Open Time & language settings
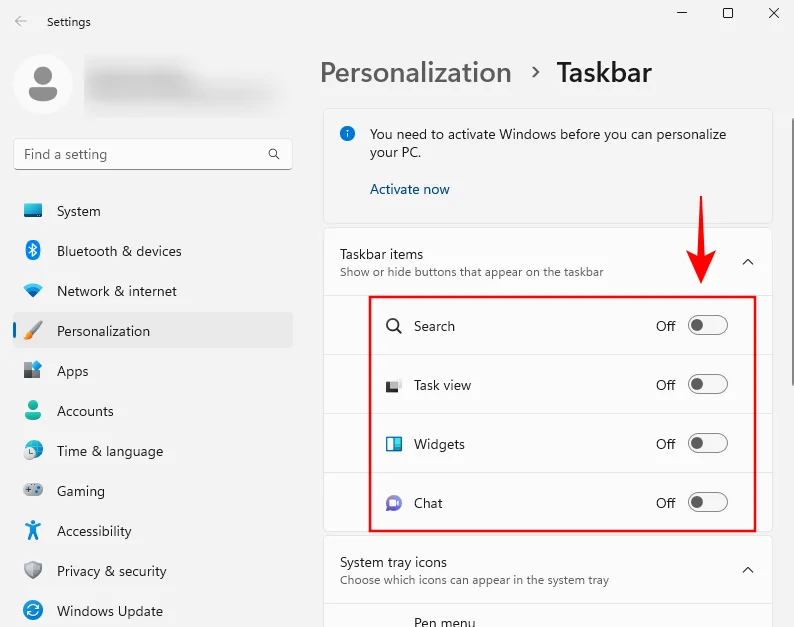Screen dimensions: 794x627 coord(153,451)
